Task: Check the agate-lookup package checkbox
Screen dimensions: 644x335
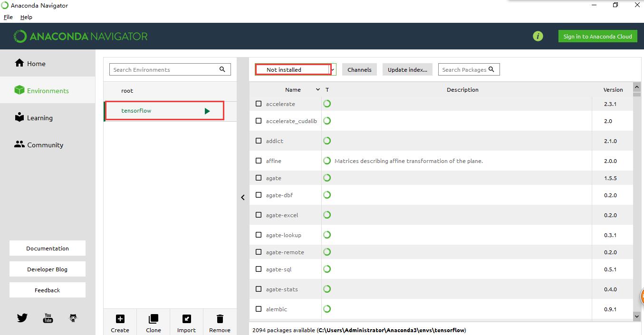Action: point(259,235)
